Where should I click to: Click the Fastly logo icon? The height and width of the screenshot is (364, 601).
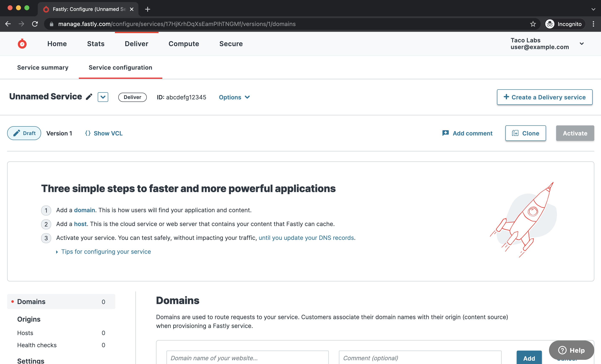click(22, 43)
